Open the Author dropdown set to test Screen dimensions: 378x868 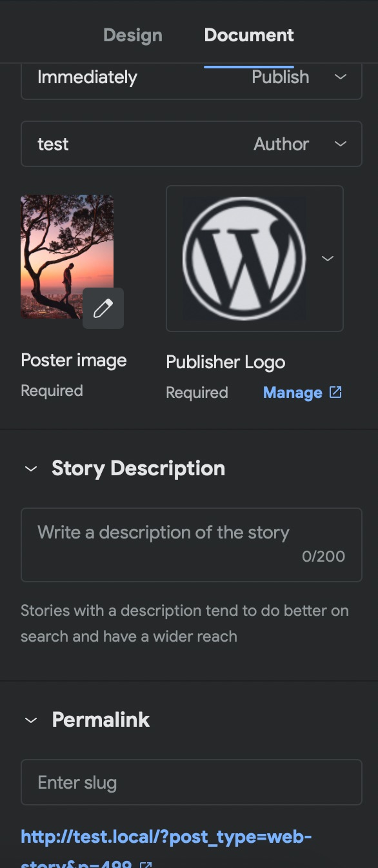[192, 144]
